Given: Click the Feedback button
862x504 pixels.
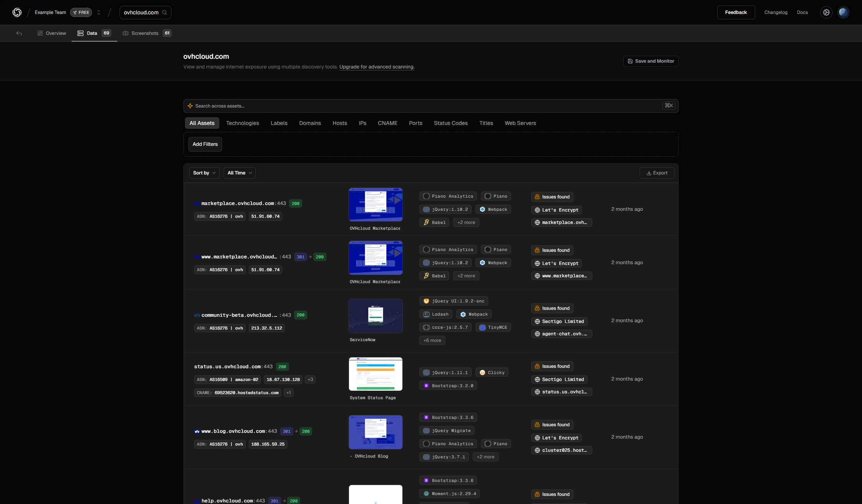Looking at the screenshot, I should tap(736, 12).
